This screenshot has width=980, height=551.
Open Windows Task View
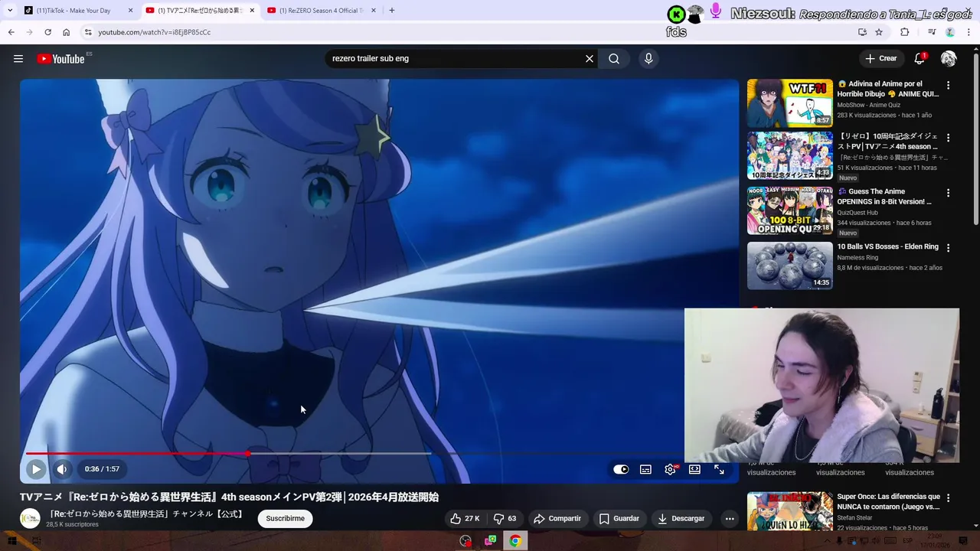(x=36, y=541)
